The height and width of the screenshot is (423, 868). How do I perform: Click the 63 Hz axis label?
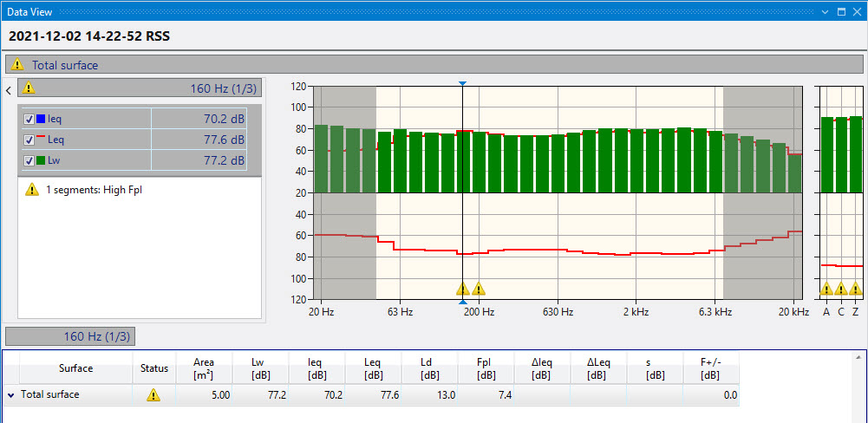400,312
